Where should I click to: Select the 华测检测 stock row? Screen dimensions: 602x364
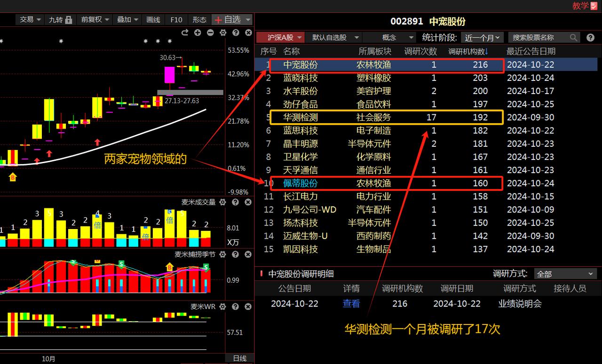(426, 118)
